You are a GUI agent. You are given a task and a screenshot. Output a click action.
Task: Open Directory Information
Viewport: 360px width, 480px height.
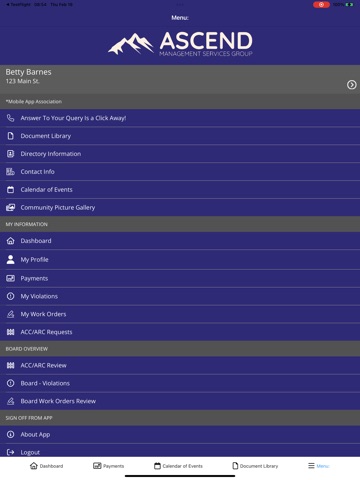(x=180, y=154)
